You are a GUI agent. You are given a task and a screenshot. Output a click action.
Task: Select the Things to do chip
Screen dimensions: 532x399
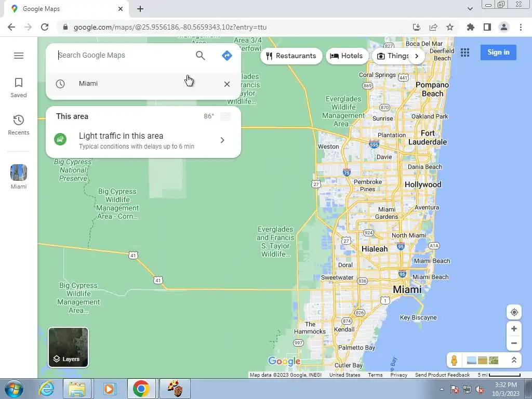[x=393, y=56]
